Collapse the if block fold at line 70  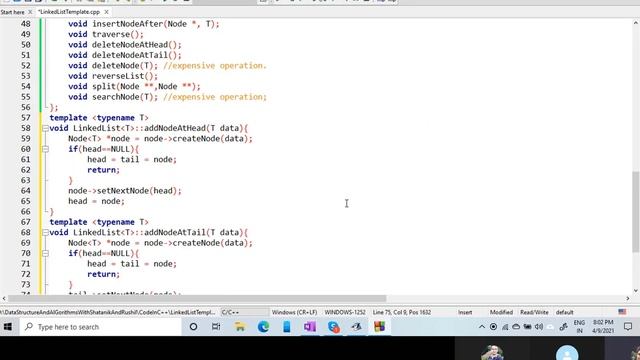point(45,253)
